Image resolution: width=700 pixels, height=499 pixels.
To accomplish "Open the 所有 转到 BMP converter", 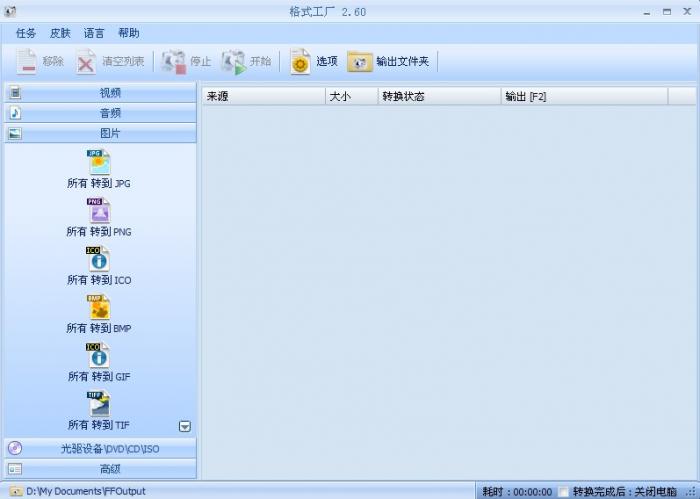I will [98, 307].
